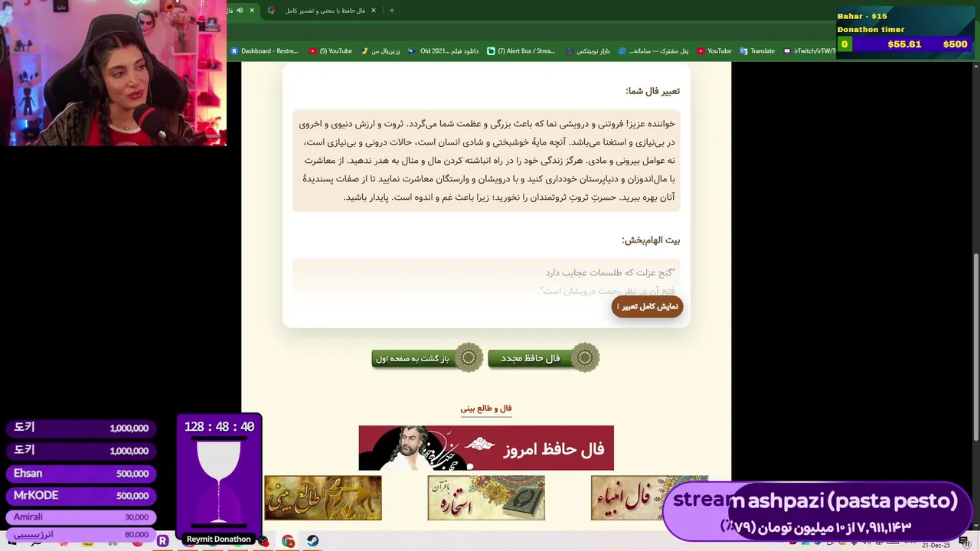
Task: Open the زرین‌پال من bookmark
Action: coord(381,51)
